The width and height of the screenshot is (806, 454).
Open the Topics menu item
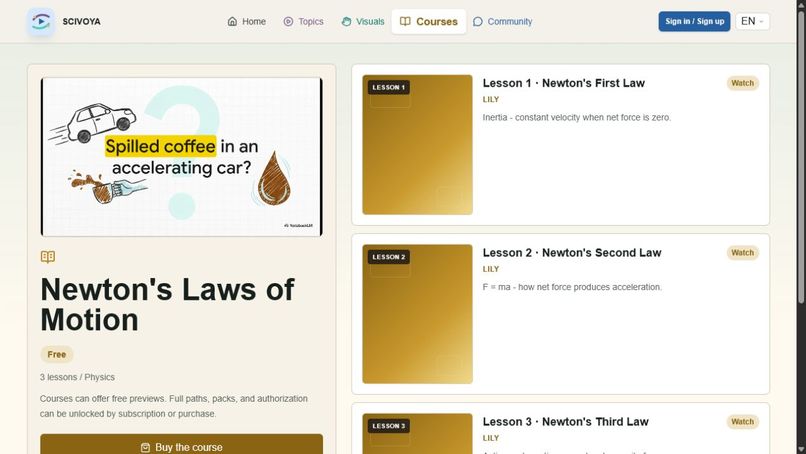click(x=303, y=22)
